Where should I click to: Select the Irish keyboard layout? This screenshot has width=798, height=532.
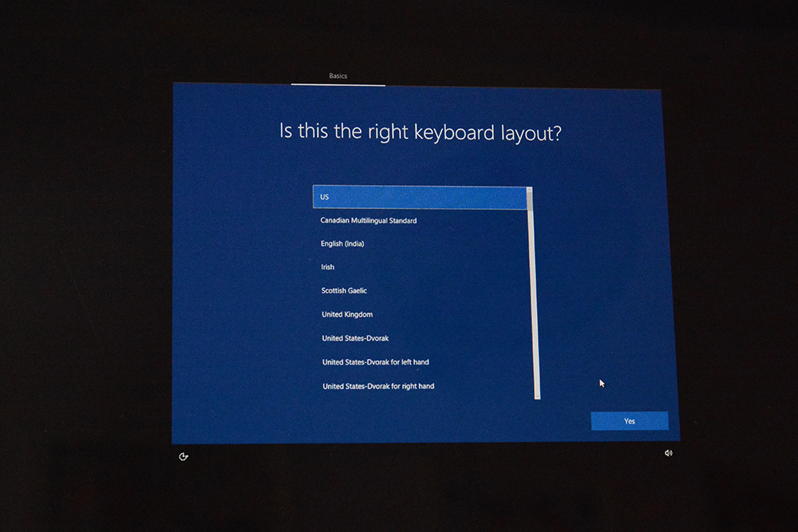327,267
